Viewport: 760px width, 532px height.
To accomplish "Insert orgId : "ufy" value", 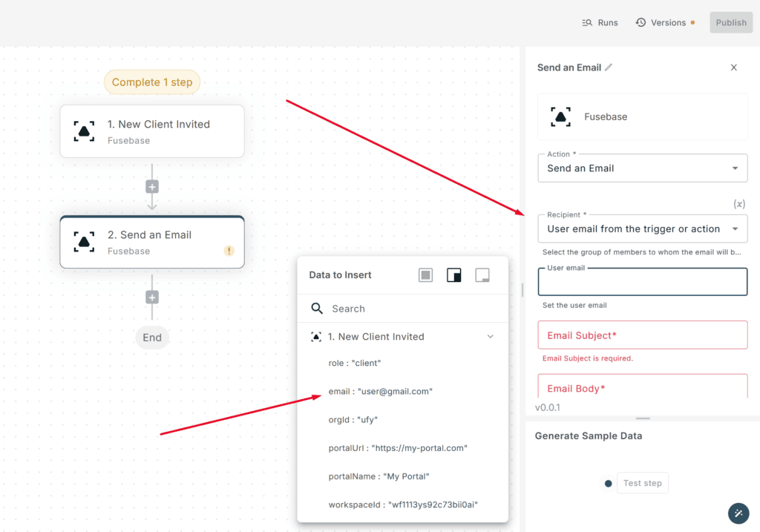I will click(353, 420).
